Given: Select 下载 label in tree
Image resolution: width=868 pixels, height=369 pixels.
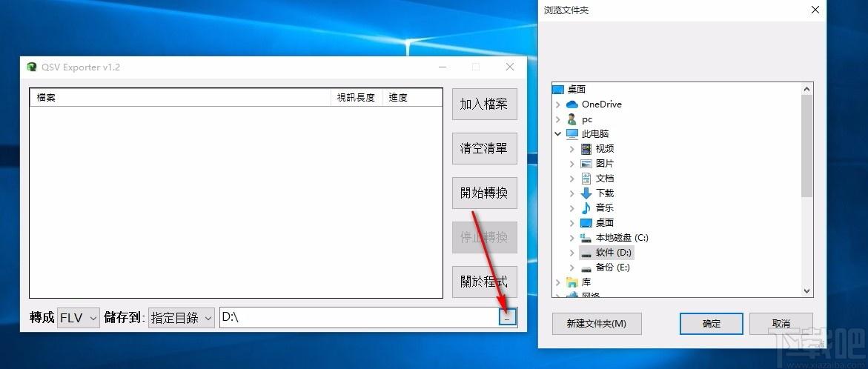Looking at the screenshot, I should tap(605, 193).
